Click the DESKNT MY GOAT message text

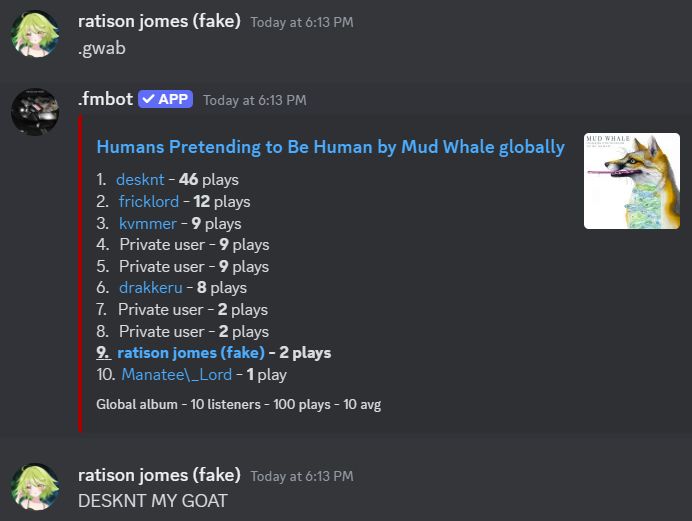pos(152,500)
